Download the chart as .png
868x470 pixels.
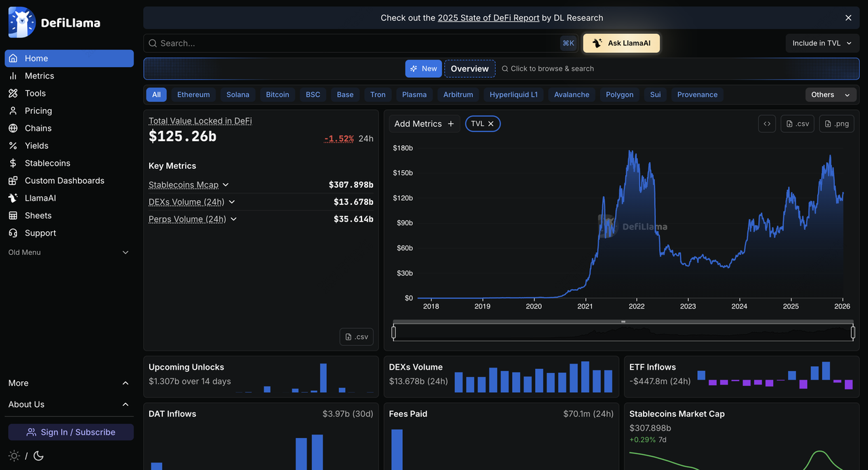[836, 123]
